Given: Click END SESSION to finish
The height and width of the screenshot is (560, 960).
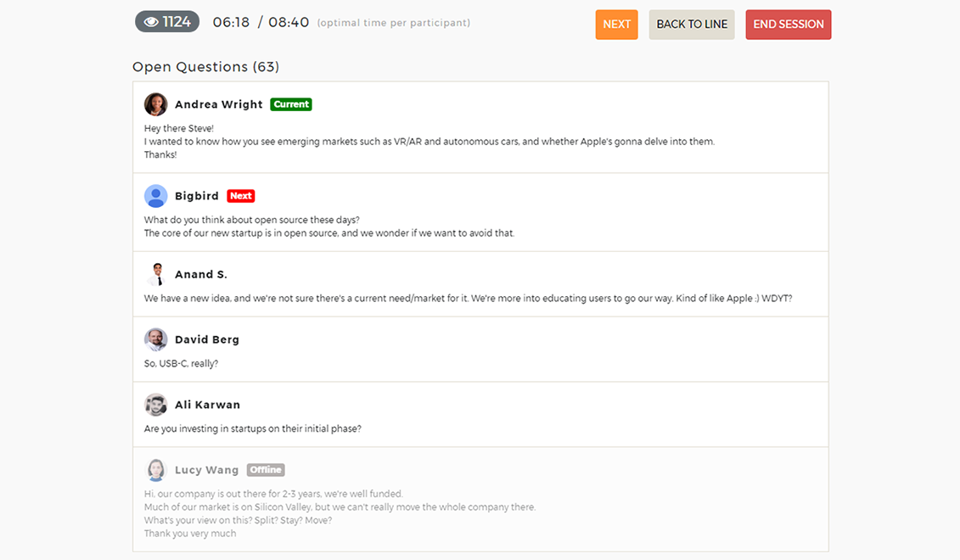Looking at the screenshot, I should point(788,25).
